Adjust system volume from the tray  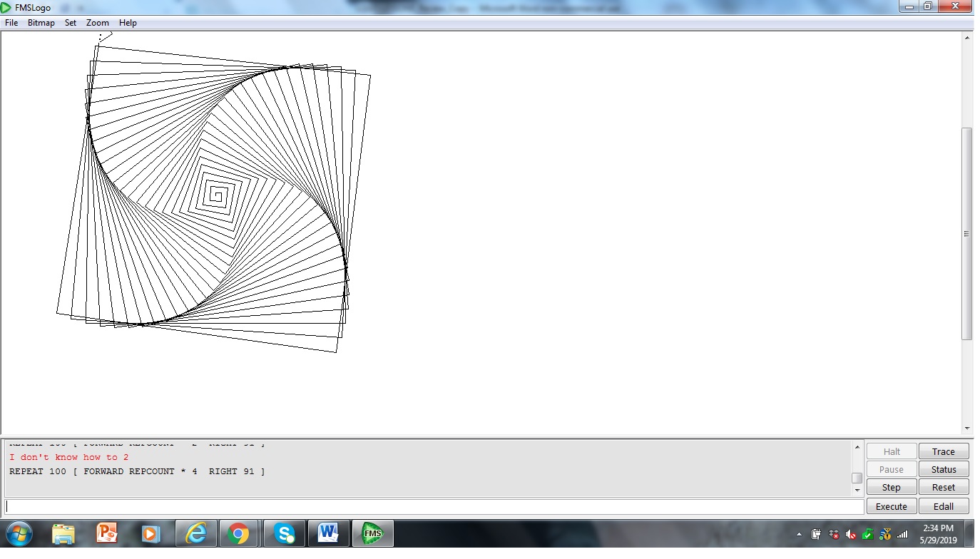click(850, 533)
